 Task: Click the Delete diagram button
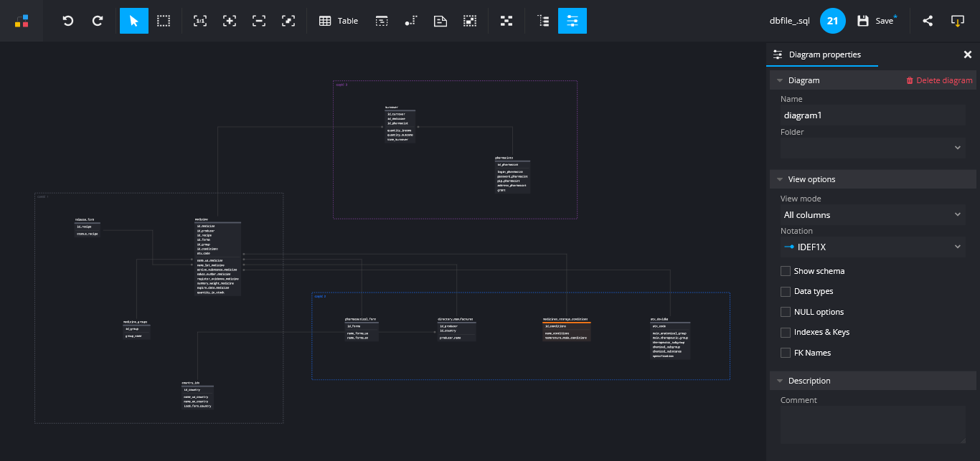tap(940, 80)
